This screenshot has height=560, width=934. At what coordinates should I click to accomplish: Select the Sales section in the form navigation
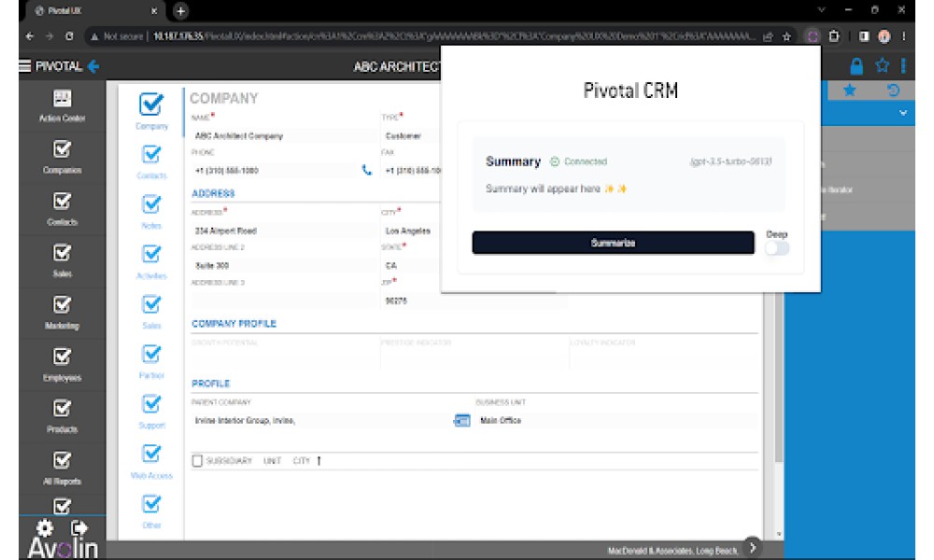pos(151,312)
